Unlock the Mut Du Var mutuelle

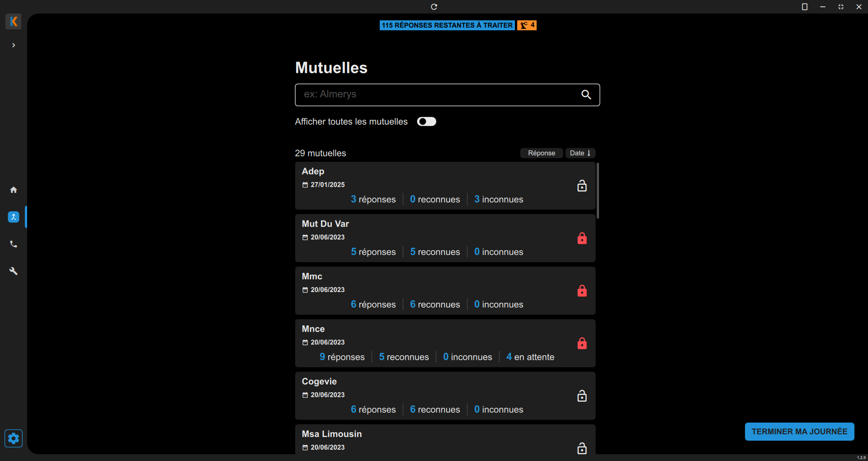pos(582,238)
